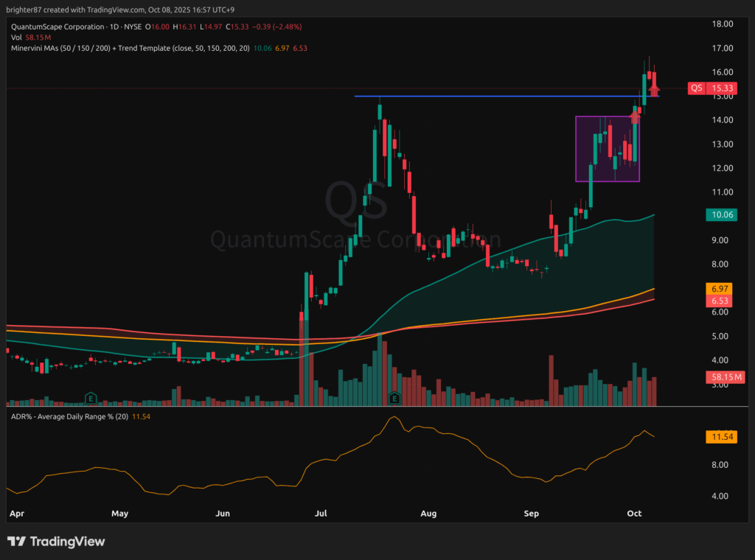The height and width of the screenshot is (560, 755).
Task: Select the red arrow above the purple box
Action: tap(635, 115)
